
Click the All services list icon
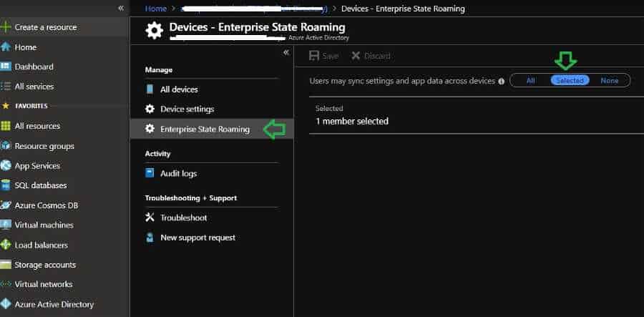(x=6, y=87)
